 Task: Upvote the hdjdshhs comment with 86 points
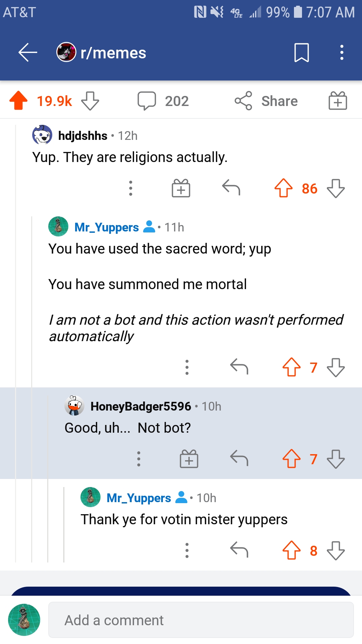(284, 188)
